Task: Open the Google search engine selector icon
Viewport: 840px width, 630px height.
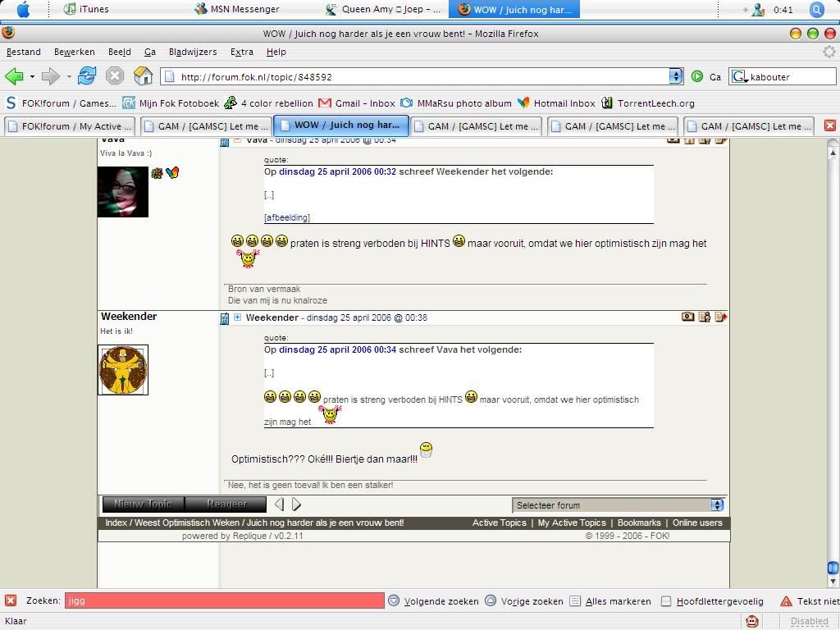Action: point(740,76)
